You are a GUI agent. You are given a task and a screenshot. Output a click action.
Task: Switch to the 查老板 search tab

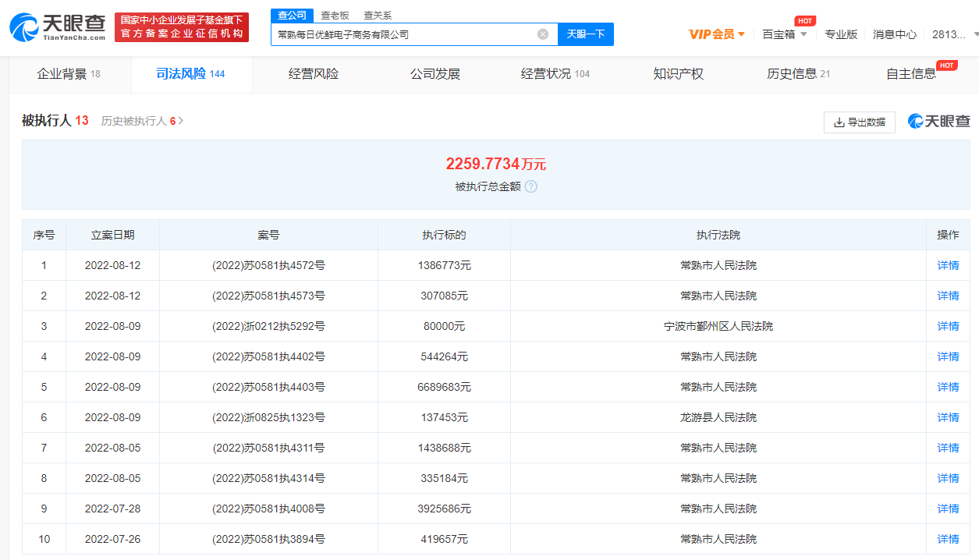(x=335, y=16)
